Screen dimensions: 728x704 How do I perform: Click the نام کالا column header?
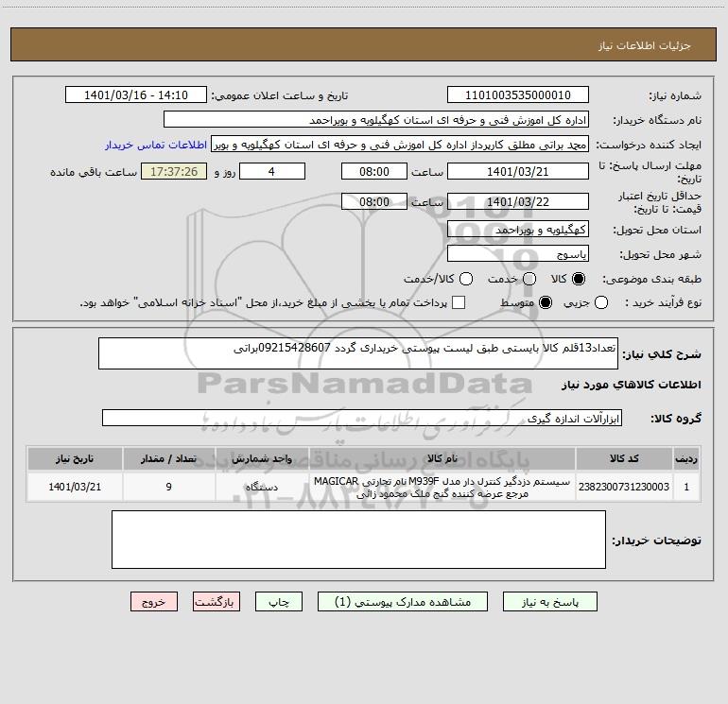(x=442, y=458)
